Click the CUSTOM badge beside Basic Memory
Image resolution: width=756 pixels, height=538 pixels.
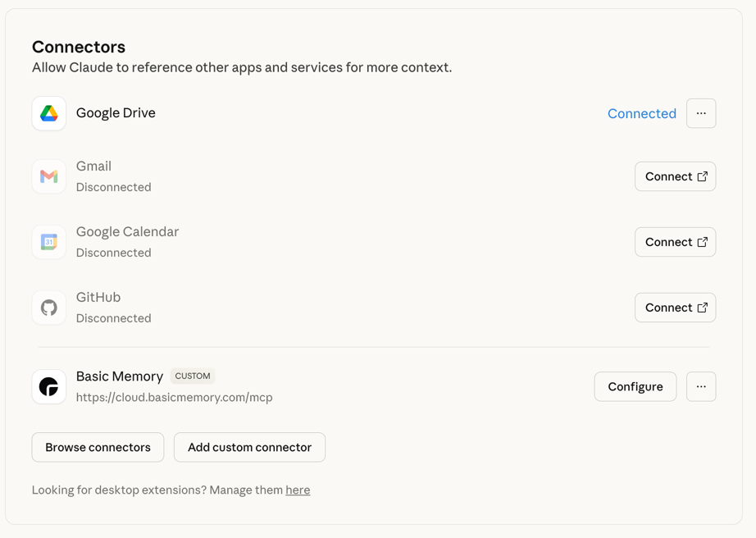193,376
